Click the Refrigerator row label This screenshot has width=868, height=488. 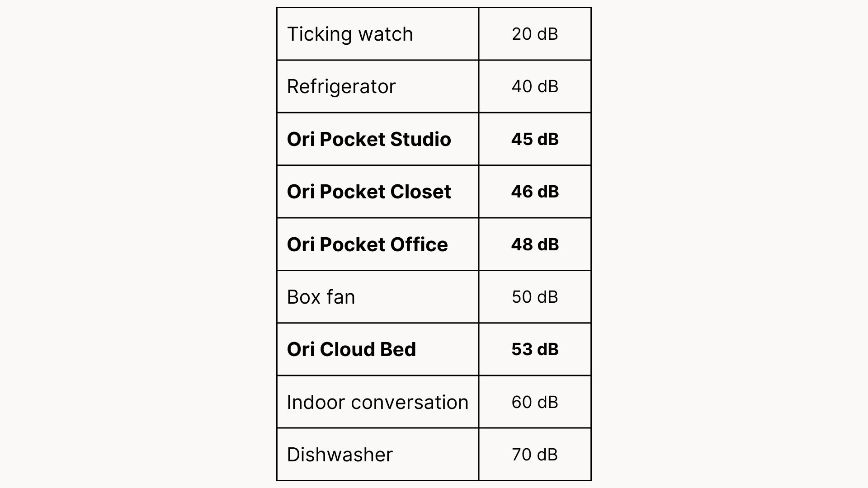tap(341, 87)
